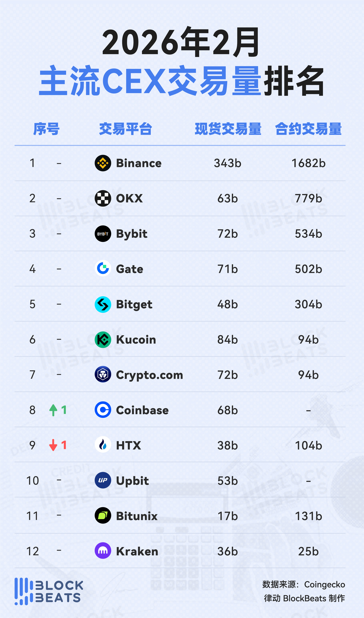
Task: Click the Crypto.com lion logo icon
Action: (x=103, y=374)
